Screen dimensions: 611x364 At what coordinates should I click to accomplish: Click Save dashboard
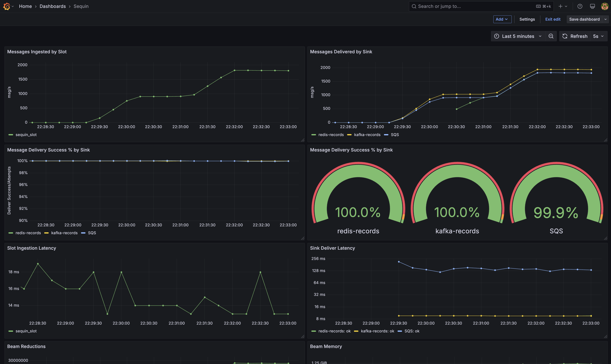coord(584,19)
